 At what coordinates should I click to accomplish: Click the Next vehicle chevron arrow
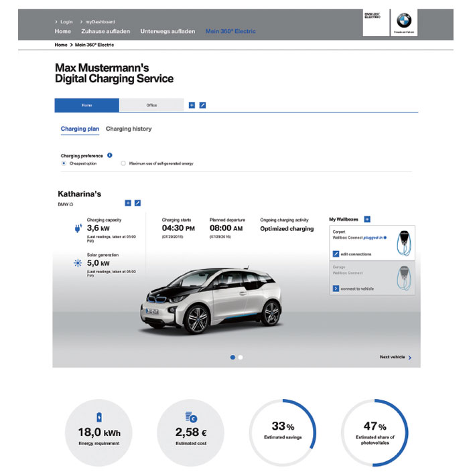(410, 358)
